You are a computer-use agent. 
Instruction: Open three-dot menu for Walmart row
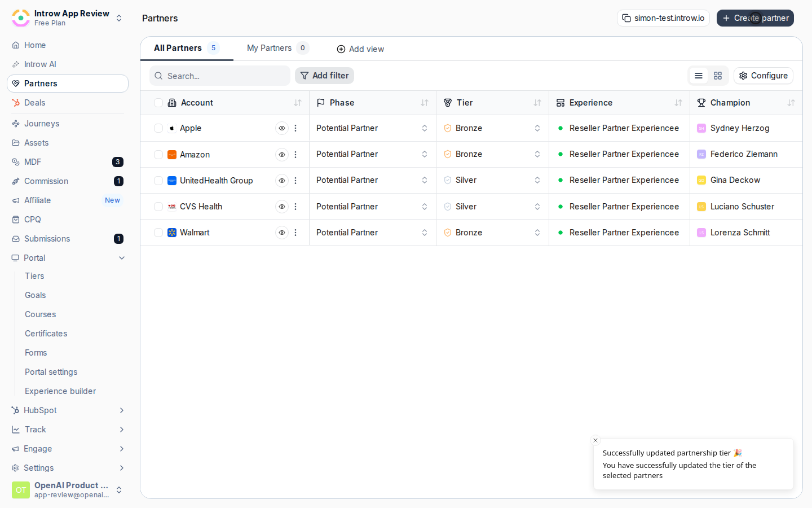[x=295, y=233]
